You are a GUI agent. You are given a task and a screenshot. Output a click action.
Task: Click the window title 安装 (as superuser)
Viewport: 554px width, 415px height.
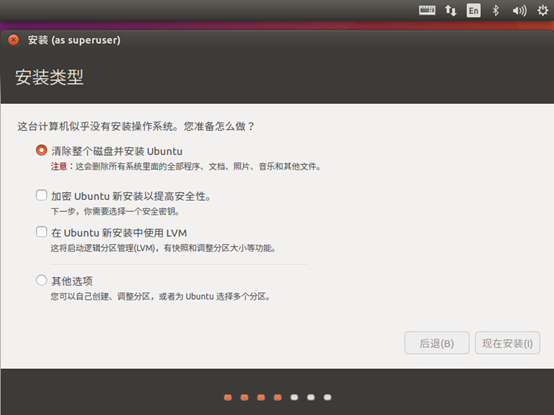click(x=74, y=40)
